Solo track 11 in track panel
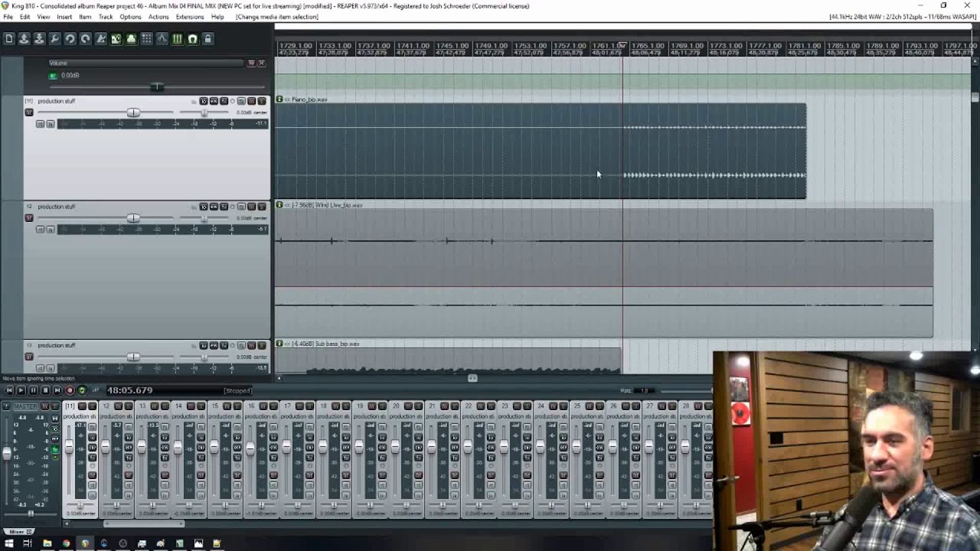The width and height of the screenshot is (980, 551). 261,101
